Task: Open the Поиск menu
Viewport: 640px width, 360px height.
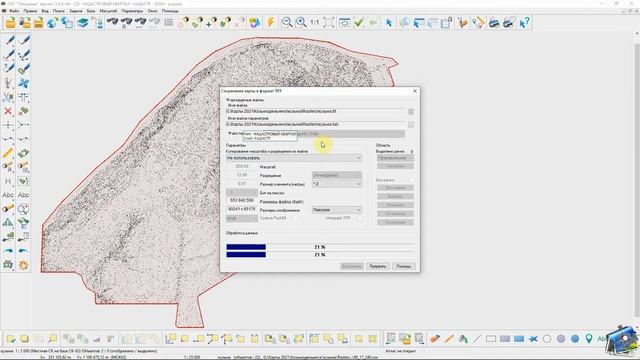Action: [x=59, y=11]
